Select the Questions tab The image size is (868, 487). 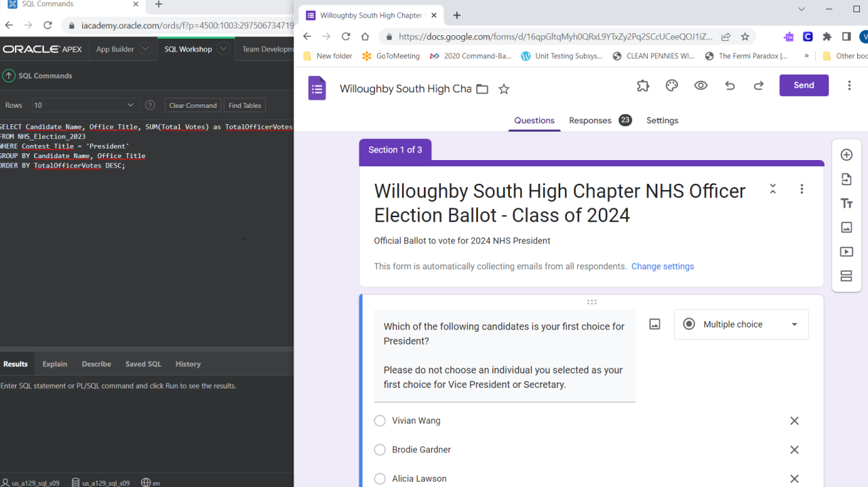pyautogui.click(x=534, y=120)
